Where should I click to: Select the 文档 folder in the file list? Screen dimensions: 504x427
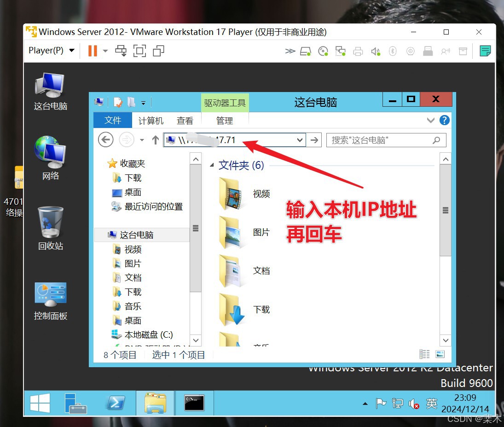coord(244,271)
